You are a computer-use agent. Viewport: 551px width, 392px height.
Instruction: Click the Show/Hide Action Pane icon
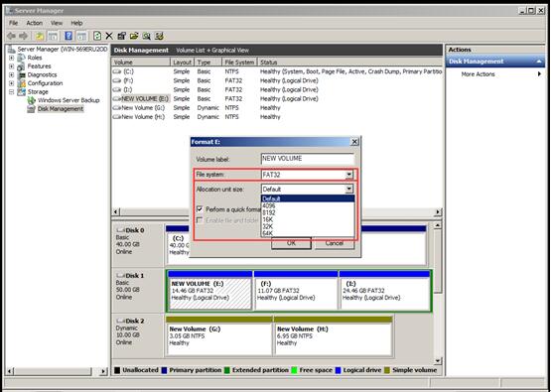81,36
